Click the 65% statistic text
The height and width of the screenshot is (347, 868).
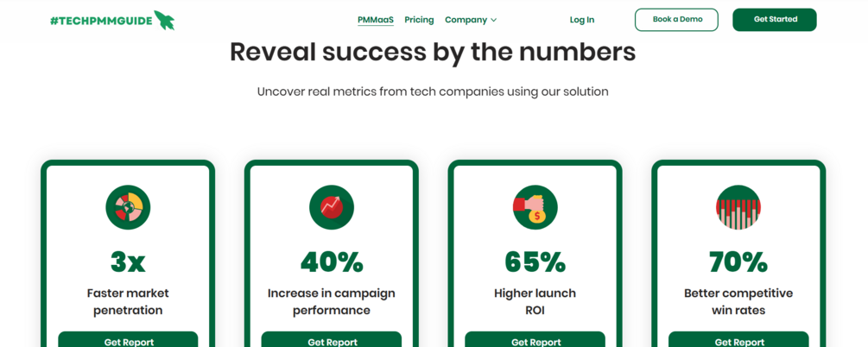tap(535, 262)
